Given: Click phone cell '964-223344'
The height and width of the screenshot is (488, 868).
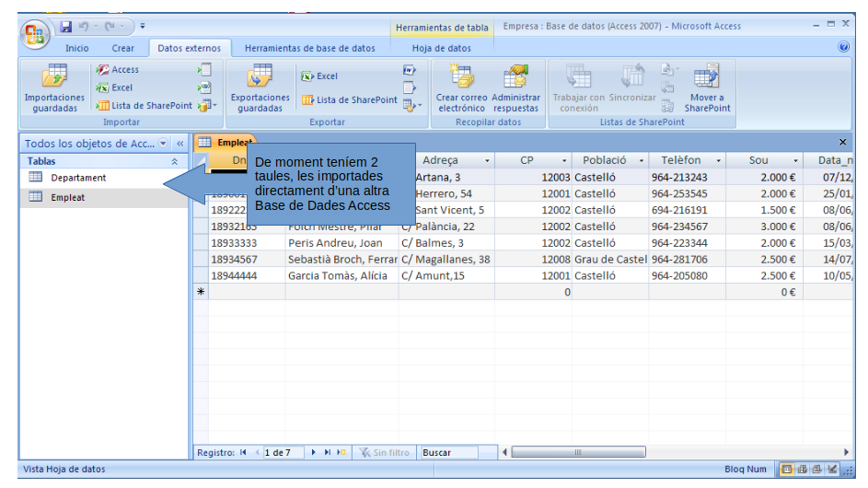Looking at the screenshot, I should point(687,243).
